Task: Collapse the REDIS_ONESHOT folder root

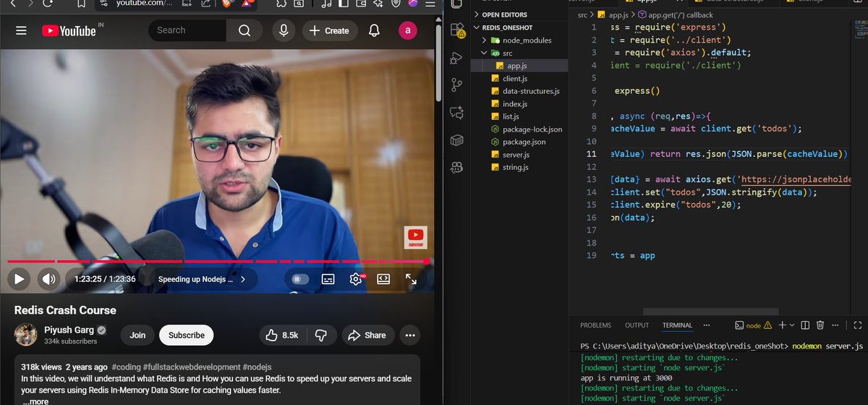Action: (x=519, y=27)
